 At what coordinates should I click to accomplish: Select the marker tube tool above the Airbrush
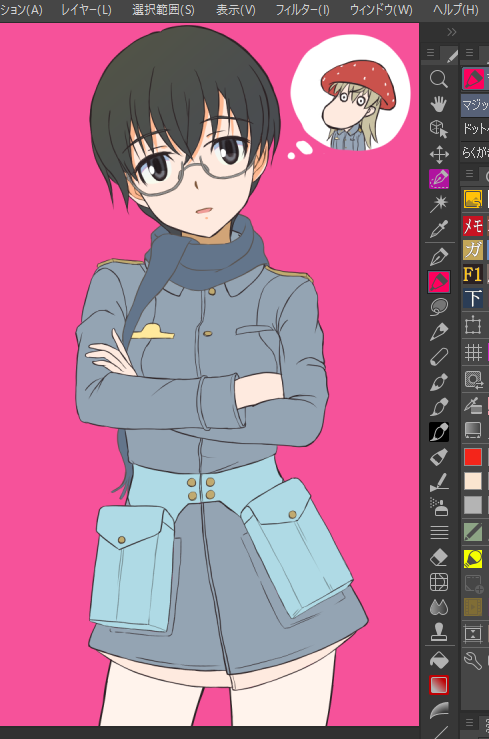[x=439, y=457]
